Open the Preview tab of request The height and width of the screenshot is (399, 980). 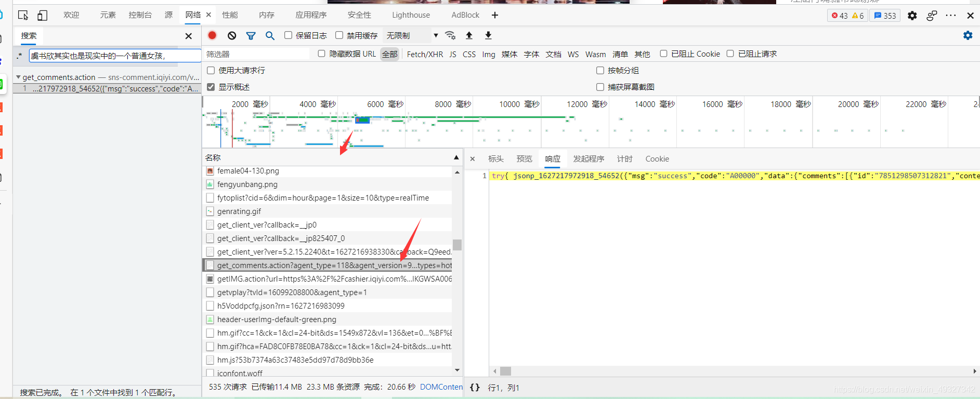(524, 159)
